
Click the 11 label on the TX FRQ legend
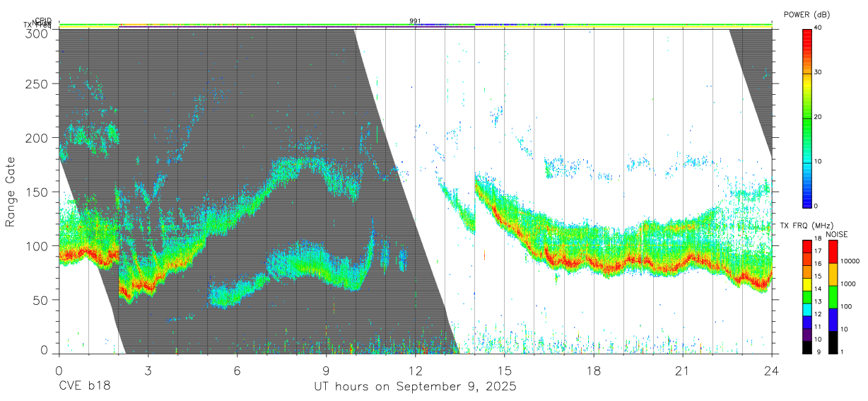(819, 327)
